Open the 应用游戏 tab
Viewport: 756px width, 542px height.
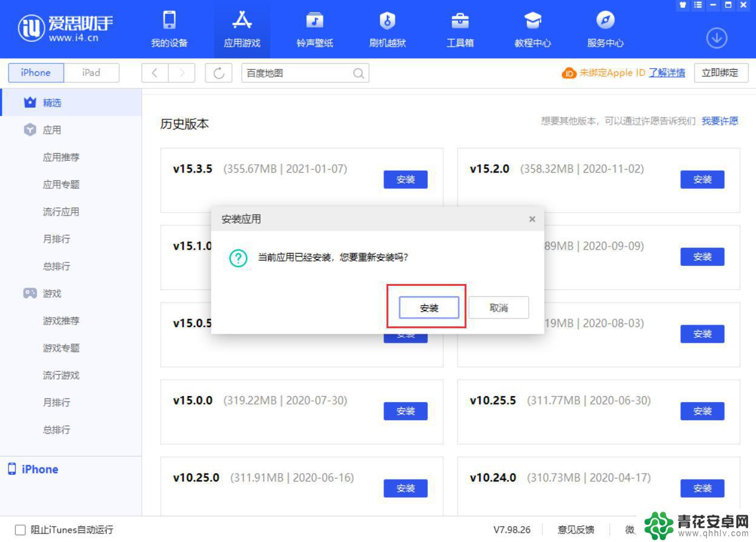point(242,29)
